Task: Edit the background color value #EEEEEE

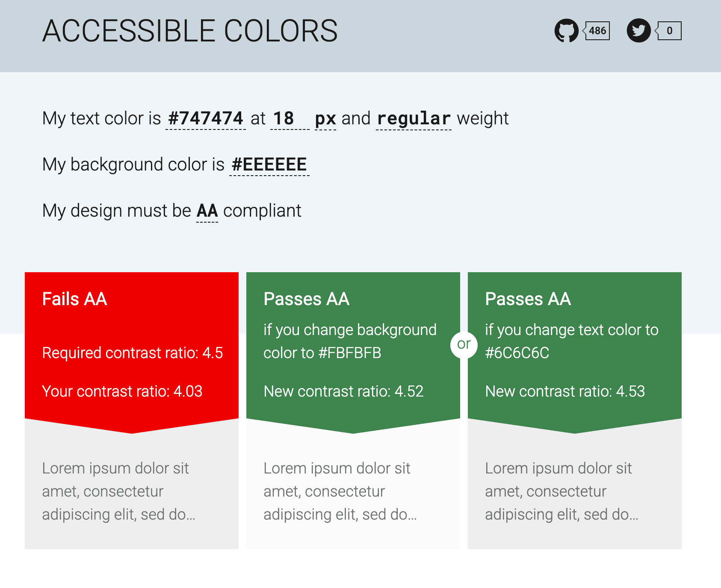Action: pos(269,164)
